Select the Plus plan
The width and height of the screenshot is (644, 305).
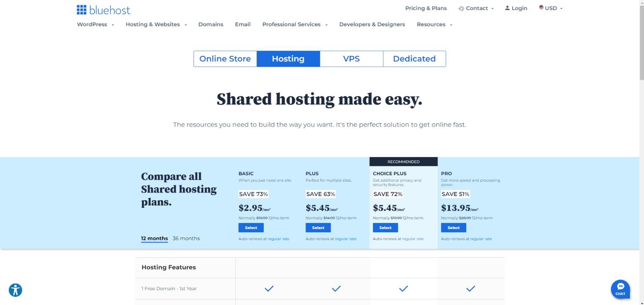pyautogui.click(x=318, y=227)
